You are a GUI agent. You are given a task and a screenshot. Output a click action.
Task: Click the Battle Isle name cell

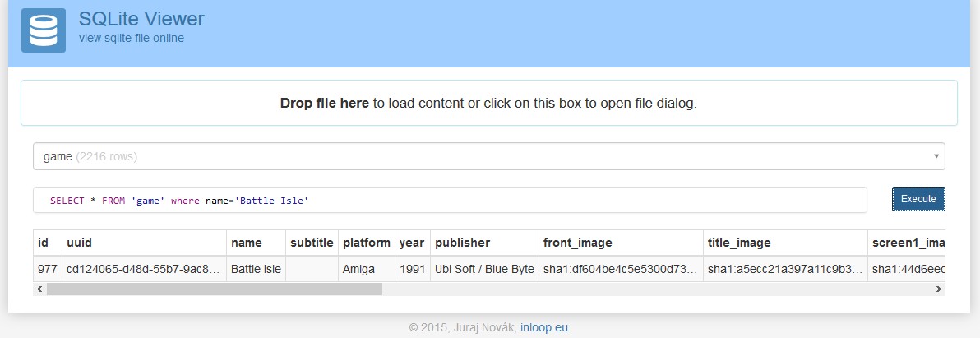pos(256,269)
